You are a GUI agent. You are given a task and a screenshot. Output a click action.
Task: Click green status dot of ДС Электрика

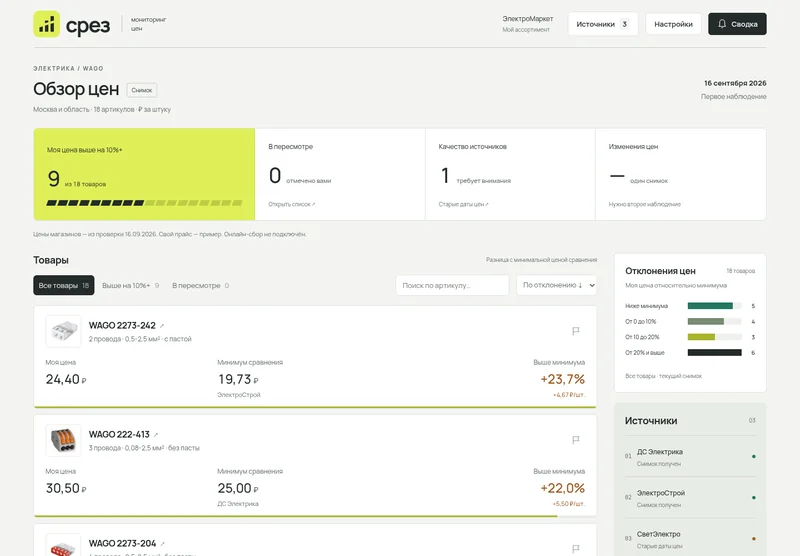(754, 457)
